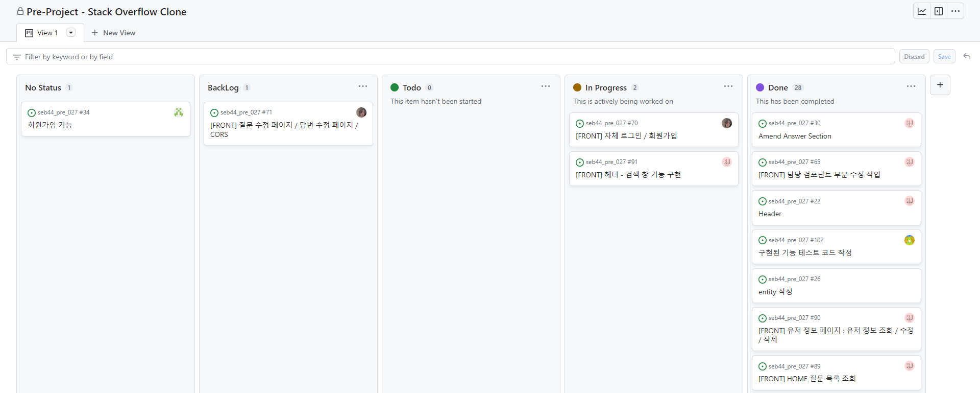This screenshot has width=980, height=393.
Task: Click the assignee avatar on card #71
Action: [361, 112]
